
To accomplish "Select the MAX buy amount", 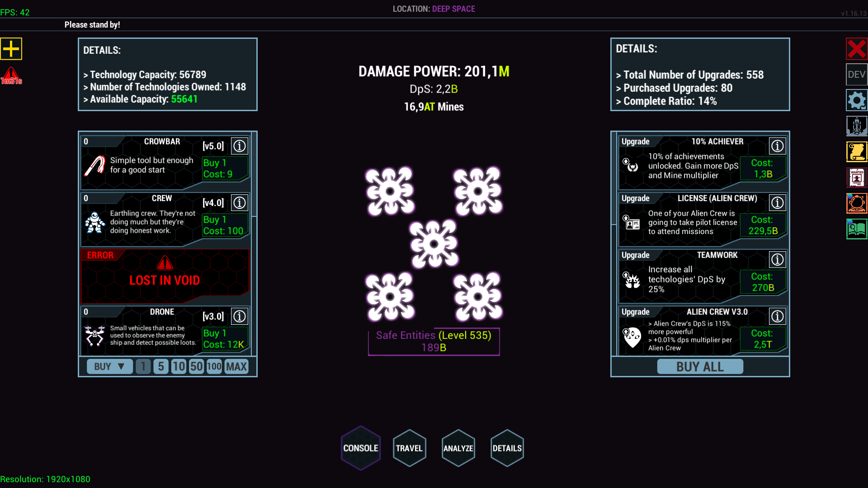I will click(236, 366).
